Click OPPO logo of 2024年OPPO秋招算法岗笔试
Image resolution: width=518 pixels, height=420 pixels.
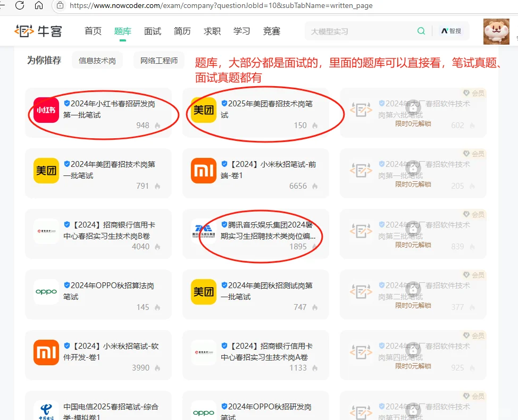[46, 292]
